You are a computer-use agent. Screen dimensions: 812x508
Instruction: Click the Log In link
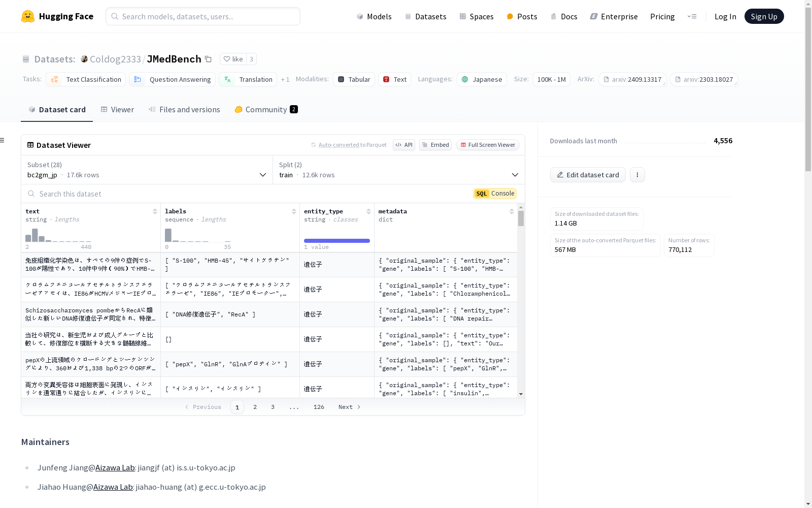click(x=725, y=16)
